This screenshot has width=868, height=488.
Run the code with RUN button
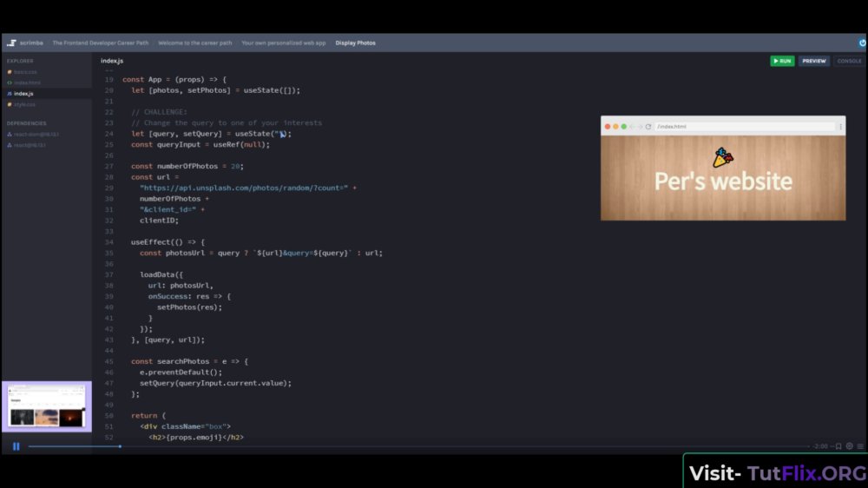coord(782,61)
